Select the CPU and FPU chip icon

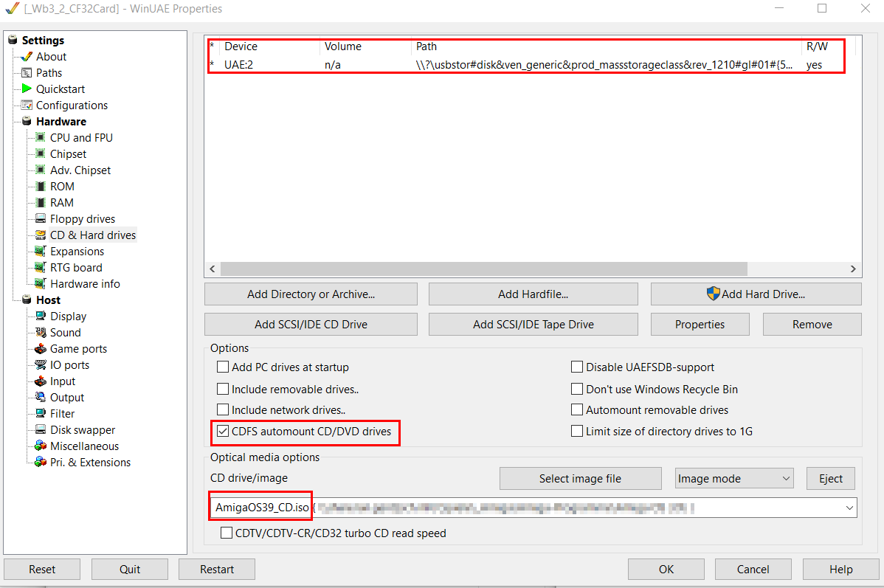pos(41,138)
